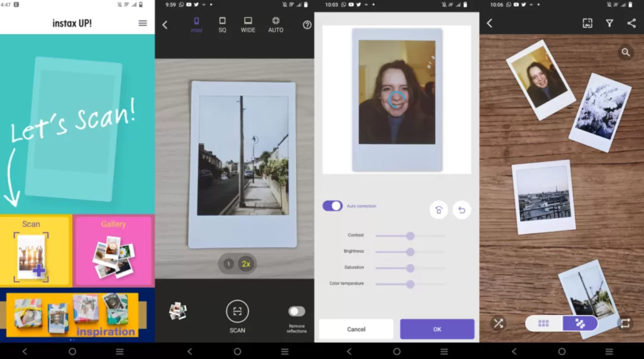The width and height of the screenshot is (644, 359).
Task: Select the SQ film format tab
Action: [x=222, y=25]
